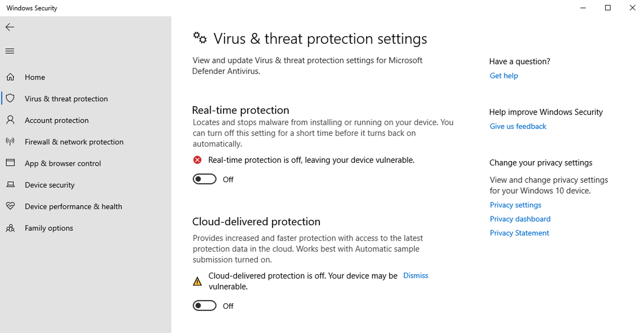This screenshot has width=644, height=333.
Task: Open App & browser control icon
Action: point(10,163)
